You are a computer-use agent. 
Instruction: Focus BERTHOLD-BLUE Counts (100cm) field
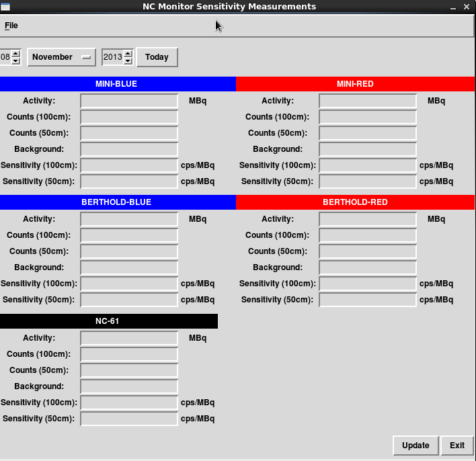coord(129,235)
